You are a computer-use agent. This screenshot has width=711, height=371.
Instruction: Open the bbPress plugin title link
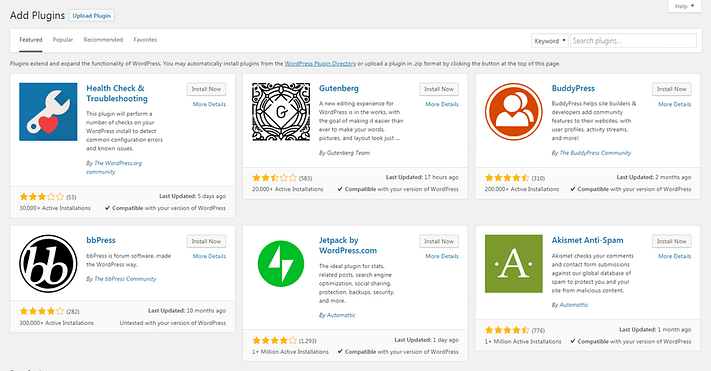pos(101,240)
